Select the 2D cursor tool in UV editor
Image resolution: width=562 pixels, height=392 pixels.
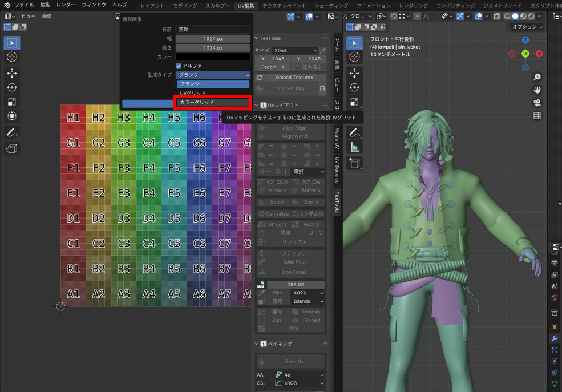(x=12, y=57)
